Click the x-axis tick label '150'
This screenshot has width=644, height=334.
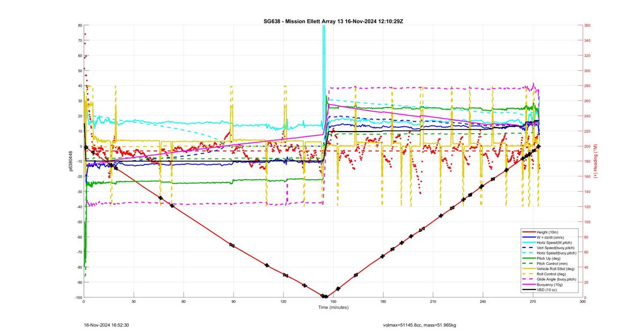click(x=333, y=302)
